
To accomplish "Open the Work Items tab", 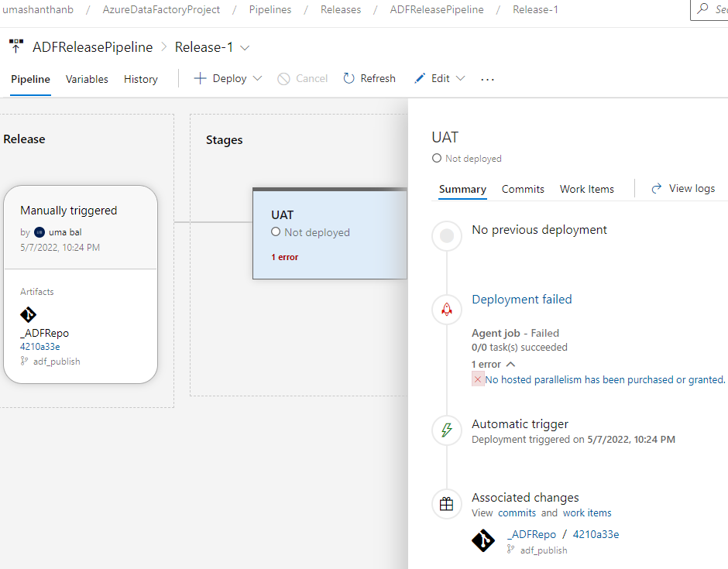I will point(587,189).
